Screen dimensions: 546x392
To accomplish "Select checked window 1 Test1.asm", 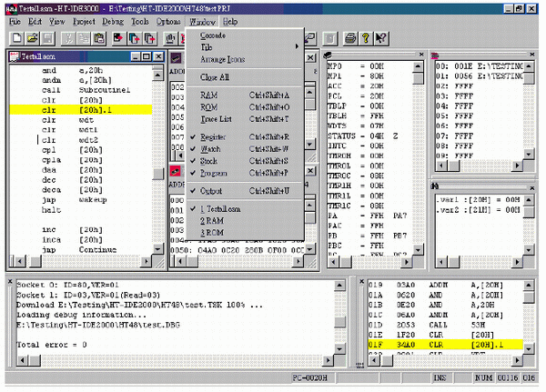I will 245,209.
